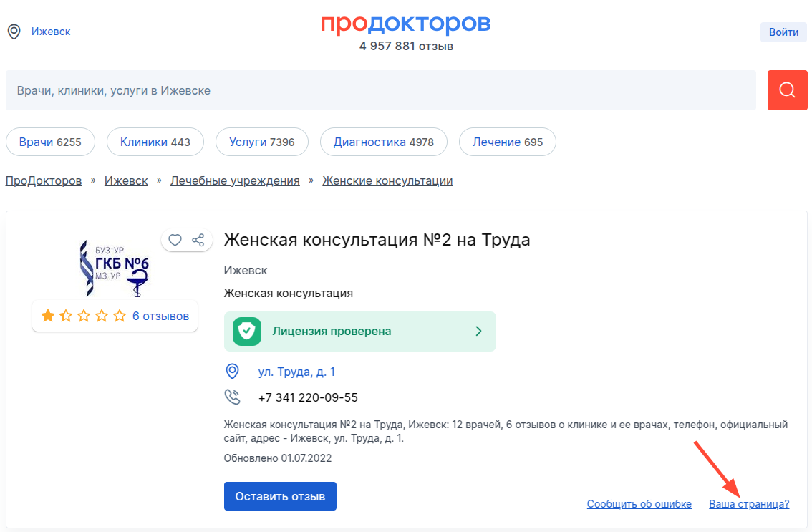This screenshot has height=532, width=812.
Task: Open the Ижевск breadcrumb link
Action: (x=126, y=180)
